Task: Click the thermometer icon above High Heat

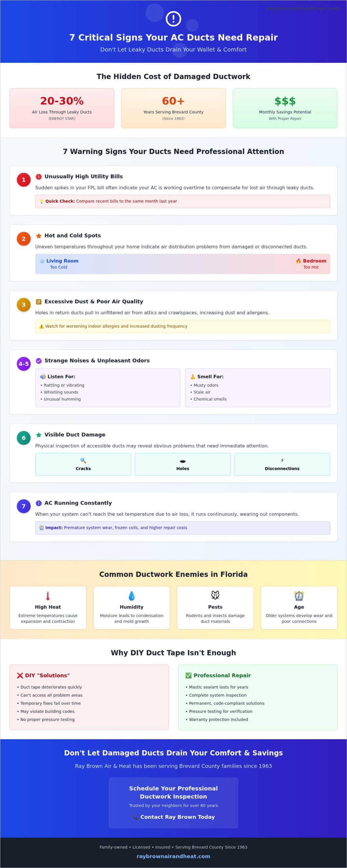Action: point(48,596)
